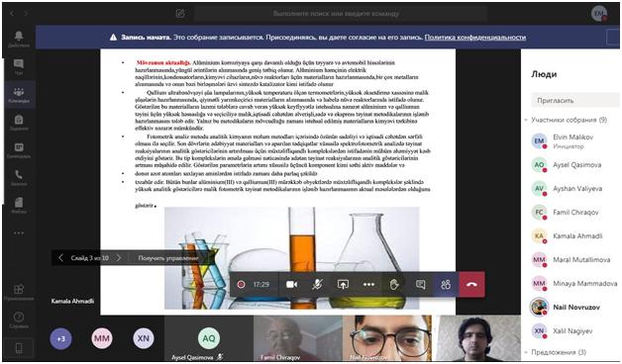Screen dimensions: 622x364
Task: Hang up the call with red button
Action: coord(471,285)
